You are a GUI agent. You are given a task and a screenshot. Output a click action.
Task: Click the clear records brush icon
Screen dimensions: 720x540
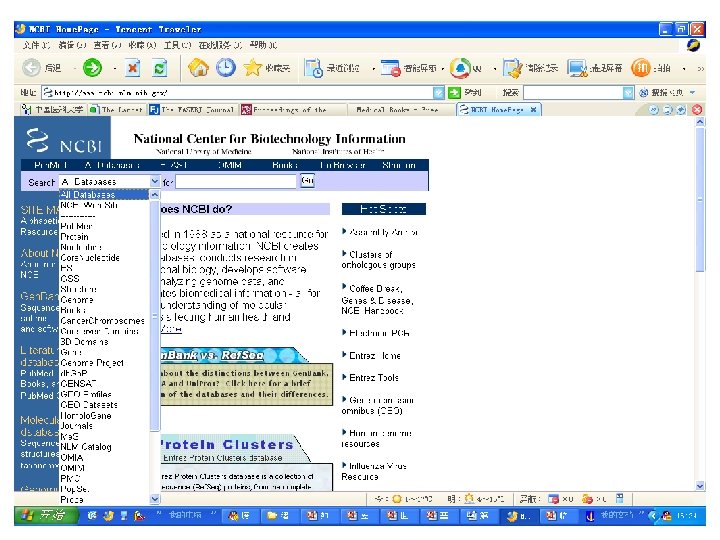coord(512,68)
